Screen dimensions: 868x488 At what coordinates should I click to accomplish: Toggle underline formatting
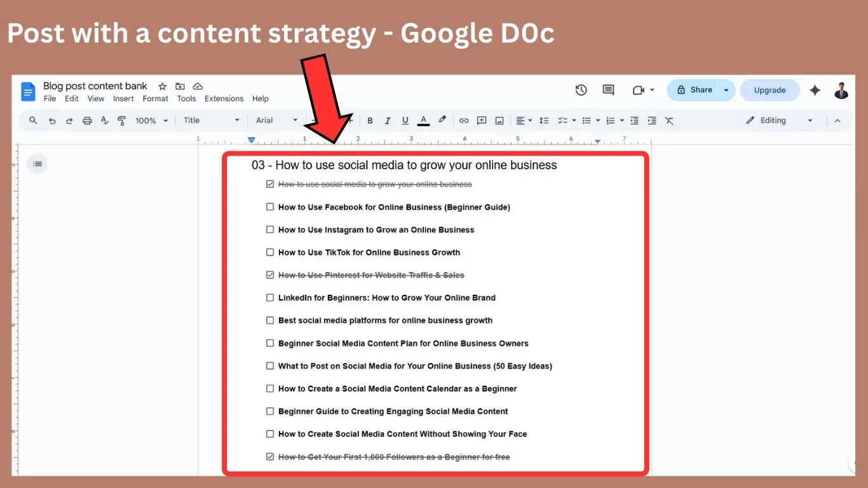405,121
